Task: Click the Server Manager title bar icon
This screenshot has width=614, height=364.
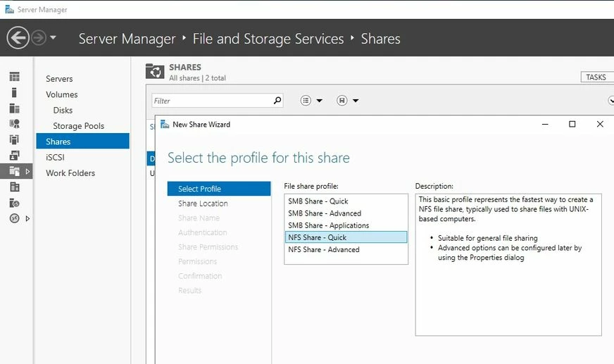Action: coord(9,9)
